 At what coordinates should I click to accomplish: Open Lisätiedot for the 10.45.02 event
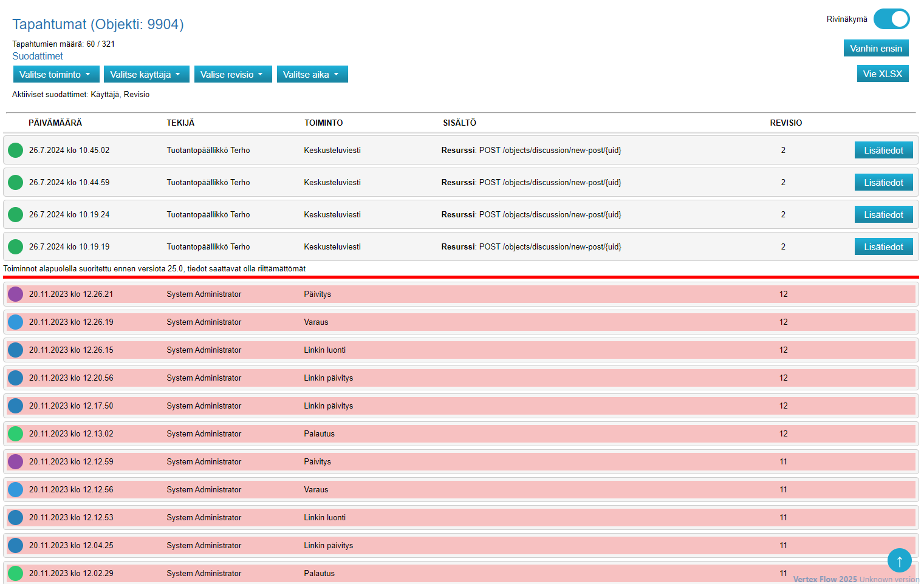883,151
